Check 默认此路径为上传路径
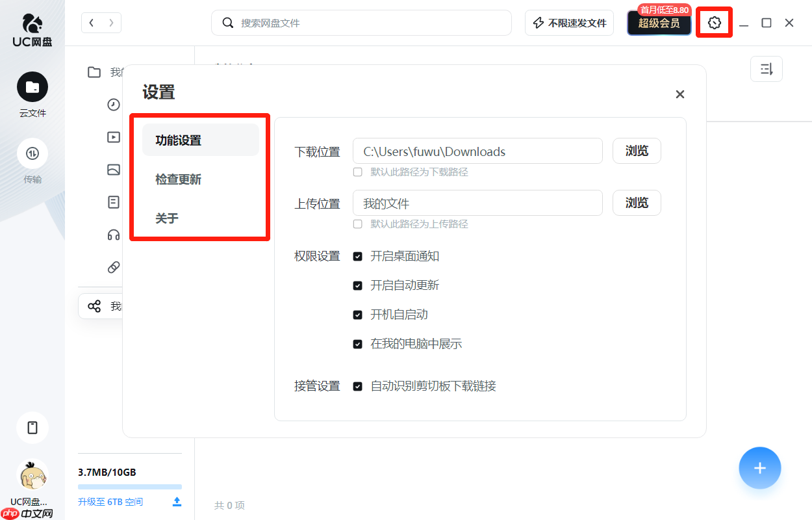Image resolution: width=812 pixels, height=520 pixels. [357, 224]
